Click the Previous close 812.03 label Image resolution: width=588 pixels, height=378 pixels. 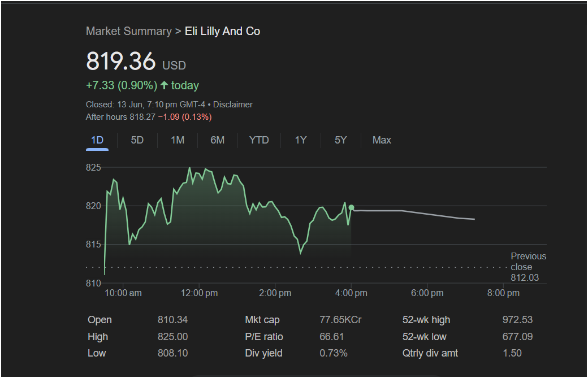(529, 267)
